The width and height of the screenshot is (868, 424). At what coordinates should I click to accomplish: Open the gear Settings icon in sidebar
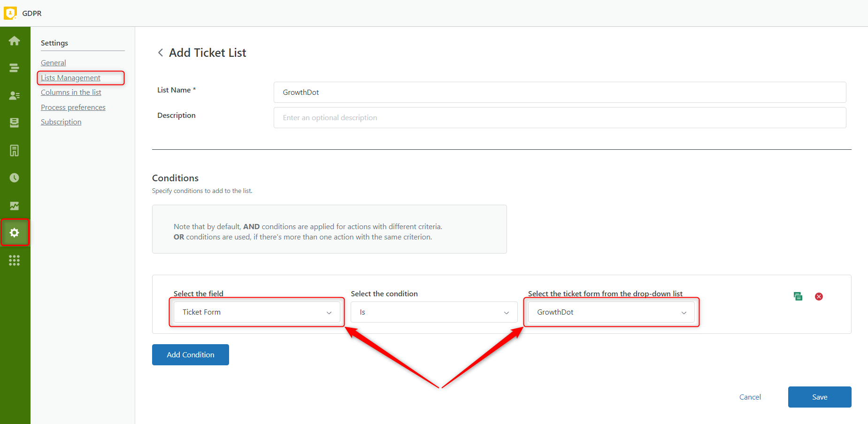(x=15, y=232)
